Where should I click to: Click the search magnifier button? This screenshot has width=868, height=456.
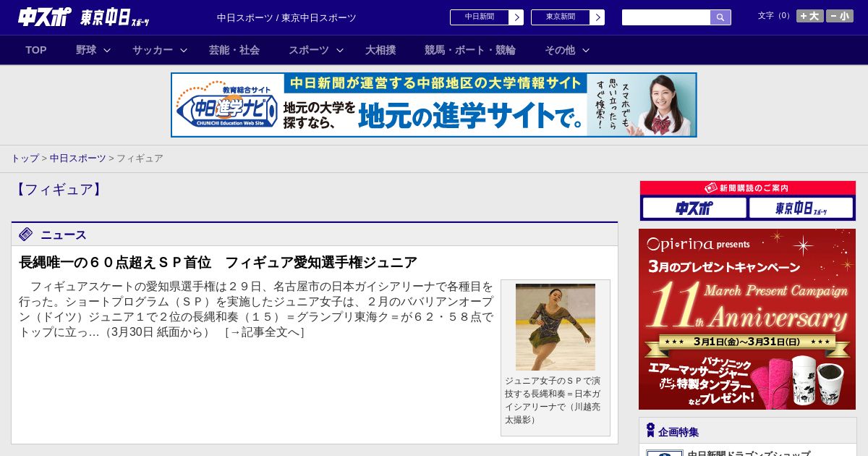(720, 17)
